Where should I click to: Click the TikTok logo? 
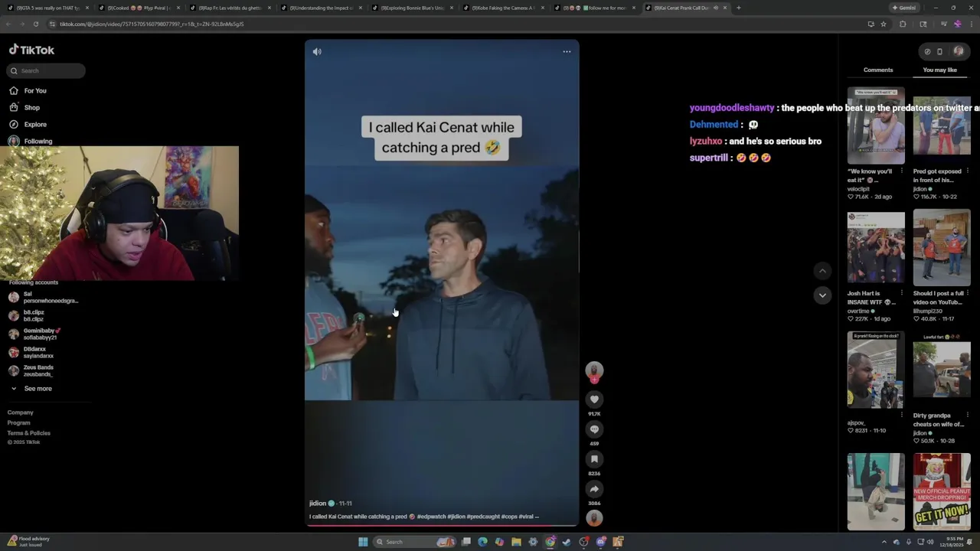(x=31, y=50)
